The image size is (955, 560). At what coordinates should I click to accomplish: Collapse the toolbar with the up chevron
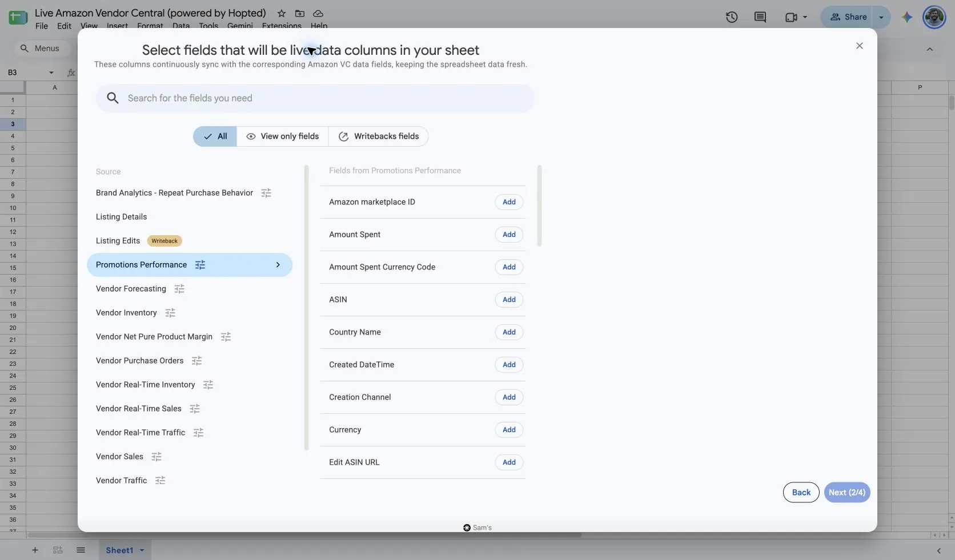[x=930, y=49]
